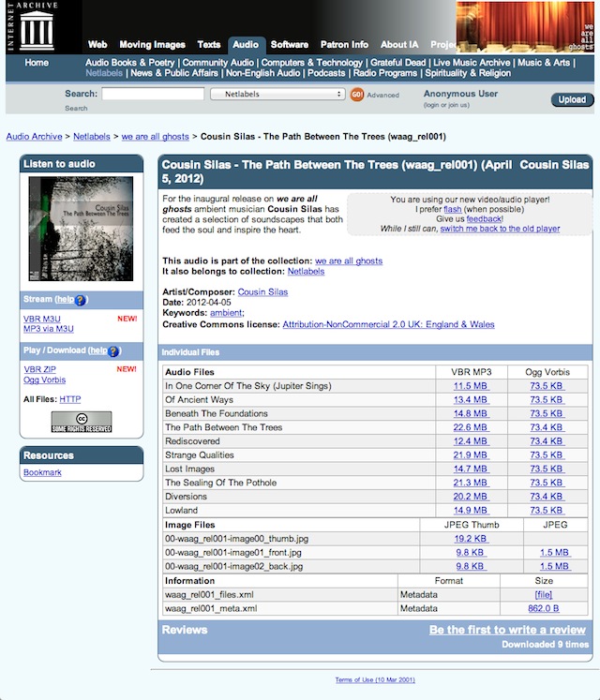The height and width of the screenshot is (700, 600).
Task: Open 862.0 B meta.xml link
Action: coord(543,608)
